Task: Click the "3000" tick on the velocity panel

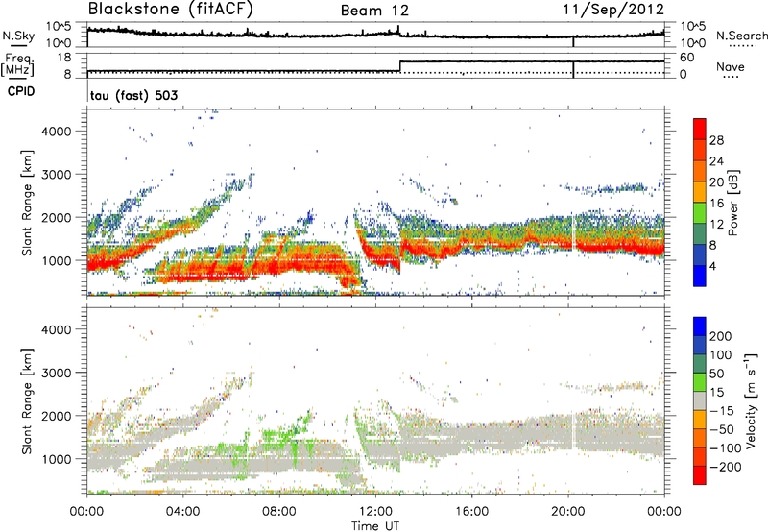Action: [56, 373]
